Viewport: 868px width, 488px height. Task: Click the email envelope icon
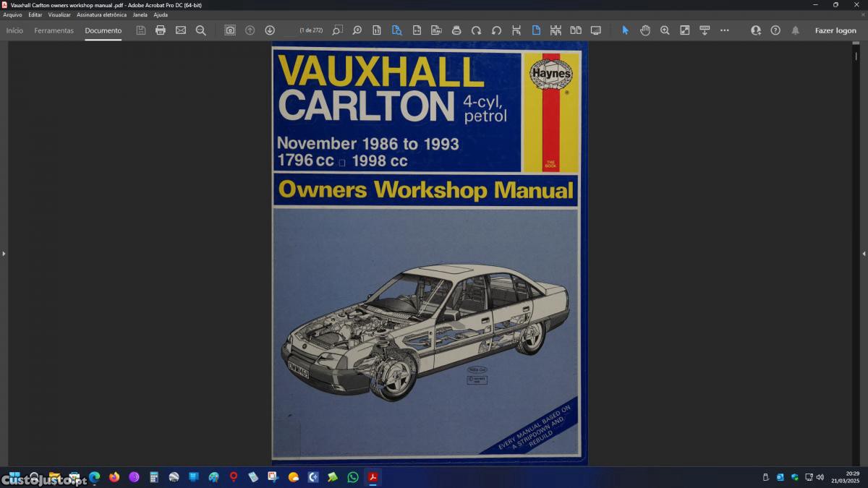181,30
